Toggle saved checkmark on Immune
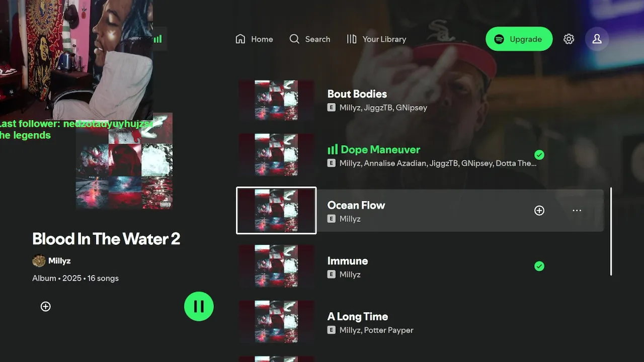The image size is (644, 362). (x=539, y=266)
